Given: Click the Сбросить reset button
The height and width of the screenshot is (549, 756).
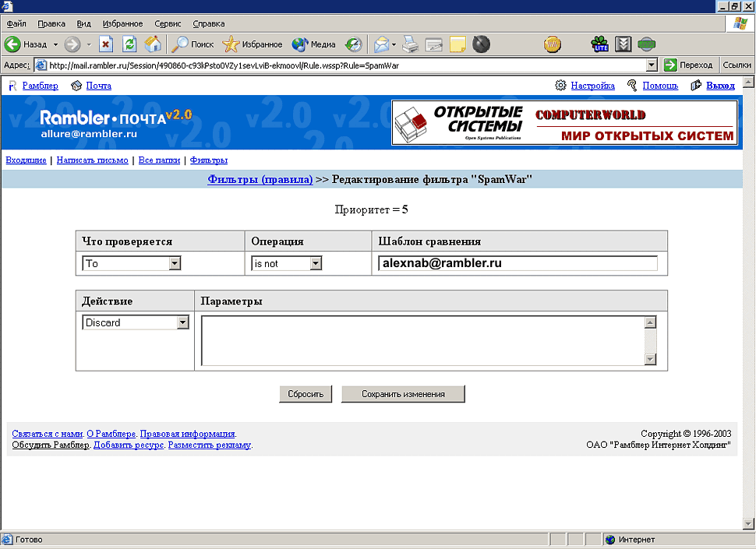Looking at the screenshot, I should click(x=306, y=394).
